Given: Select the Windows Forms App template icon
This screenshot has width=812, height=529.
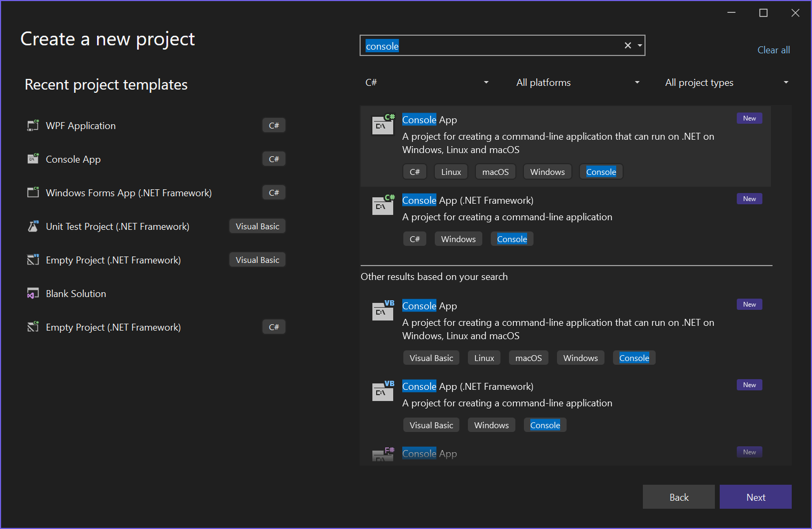Looking at the screenshot, I should 33,193.
